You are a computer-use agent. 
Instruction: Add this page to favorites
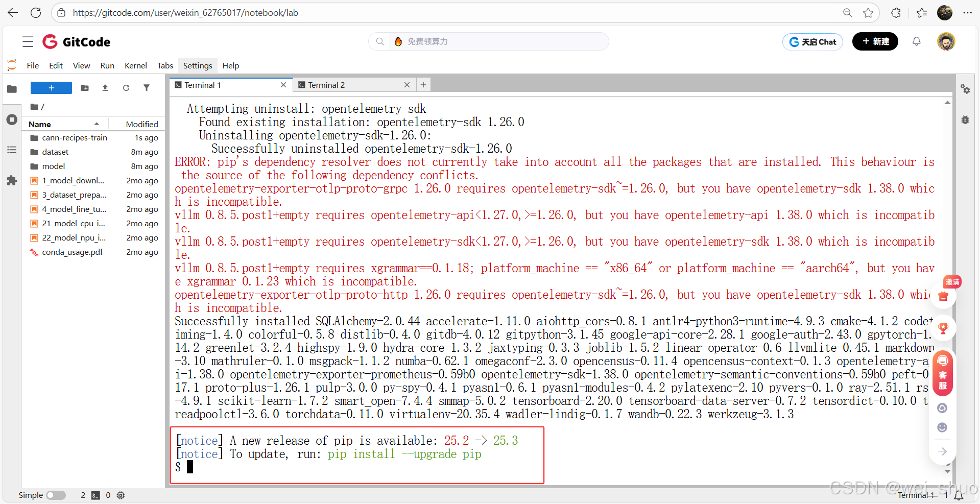click(x=868, y=13)
